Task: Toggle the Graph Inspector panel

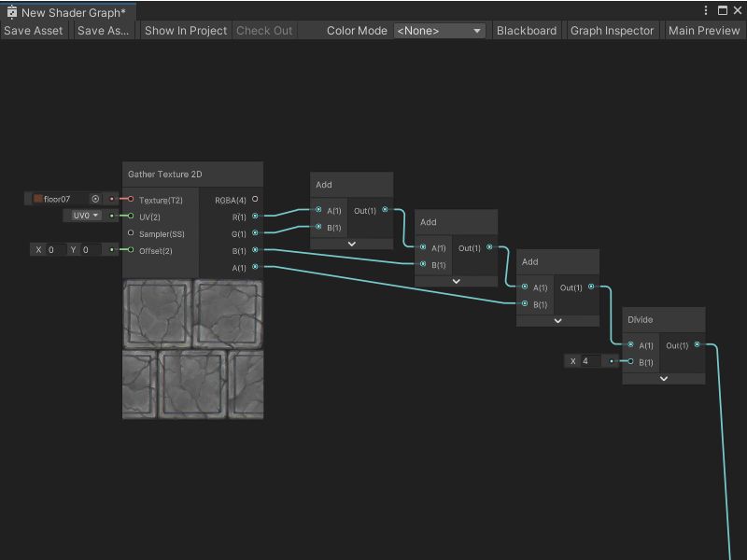Action: pyautogui.click(x=612, y=30)
